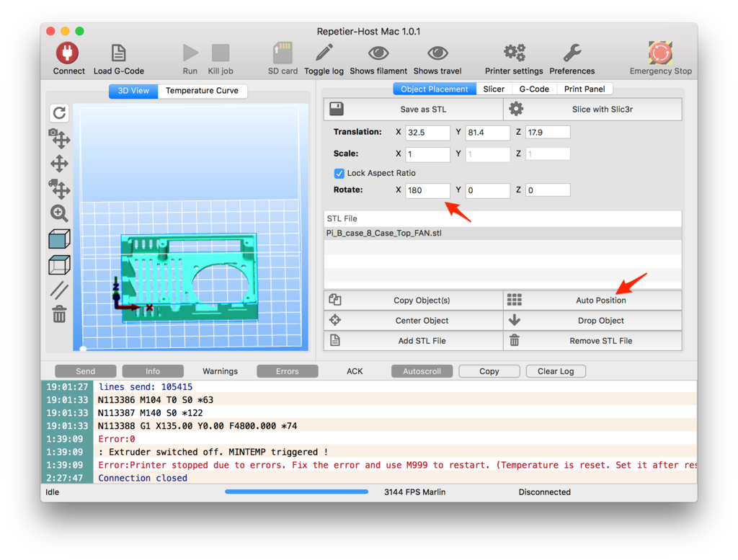
Task: Toggle the Info log filter
Action: (153, 371)
